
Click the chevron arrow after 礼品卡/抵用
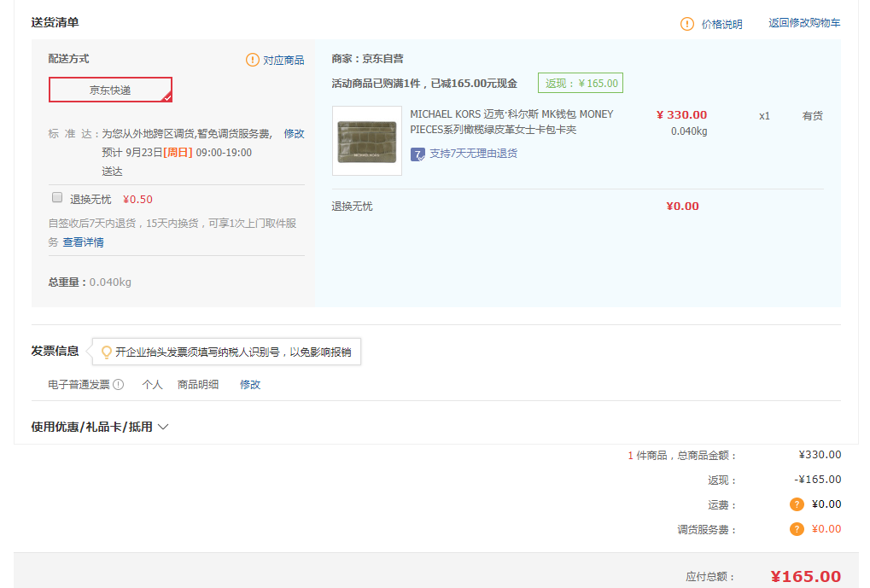[x=163, y=427]
